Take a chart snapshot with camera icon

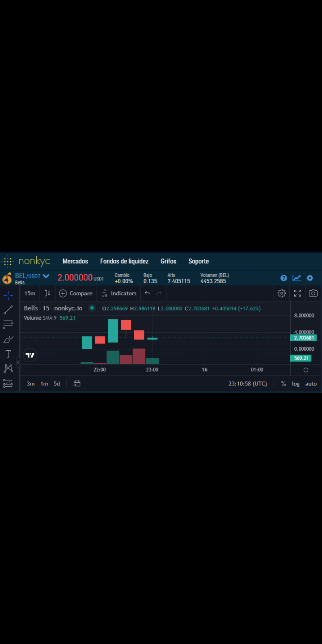[x=313, y=293]
